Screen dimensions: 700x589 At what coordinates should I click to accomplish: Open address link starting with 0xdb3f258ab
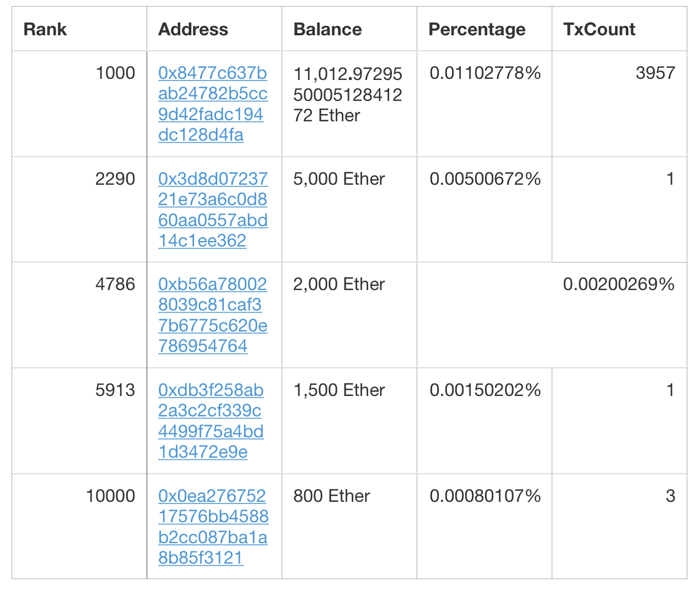click(x=211, y=421)
